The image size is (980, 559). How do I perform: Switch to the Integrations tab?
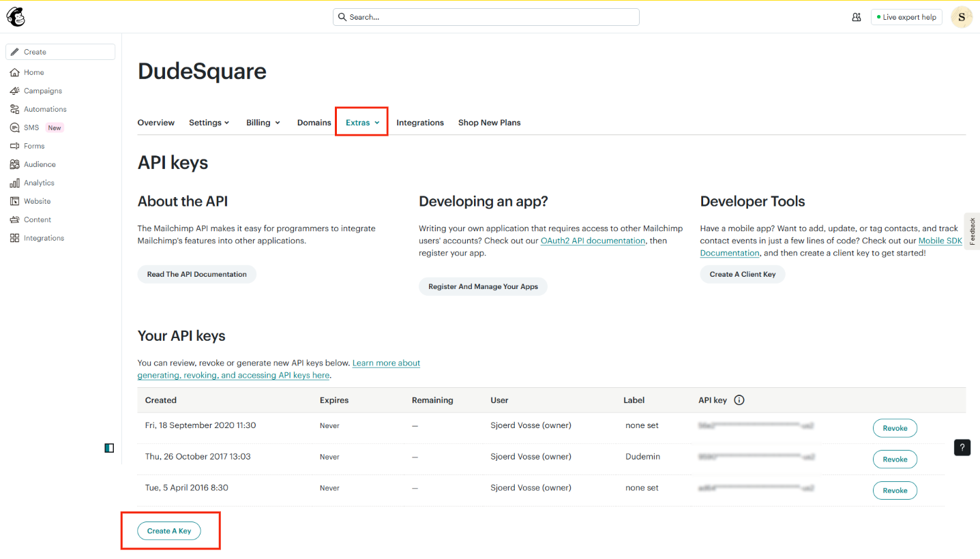click(x=420, y=123)
